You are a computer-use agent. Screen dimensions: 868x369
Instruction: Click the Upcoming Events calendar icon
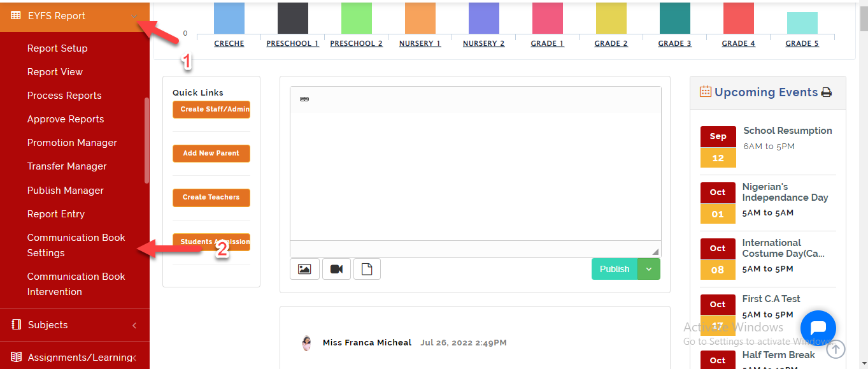click(706, 92)
